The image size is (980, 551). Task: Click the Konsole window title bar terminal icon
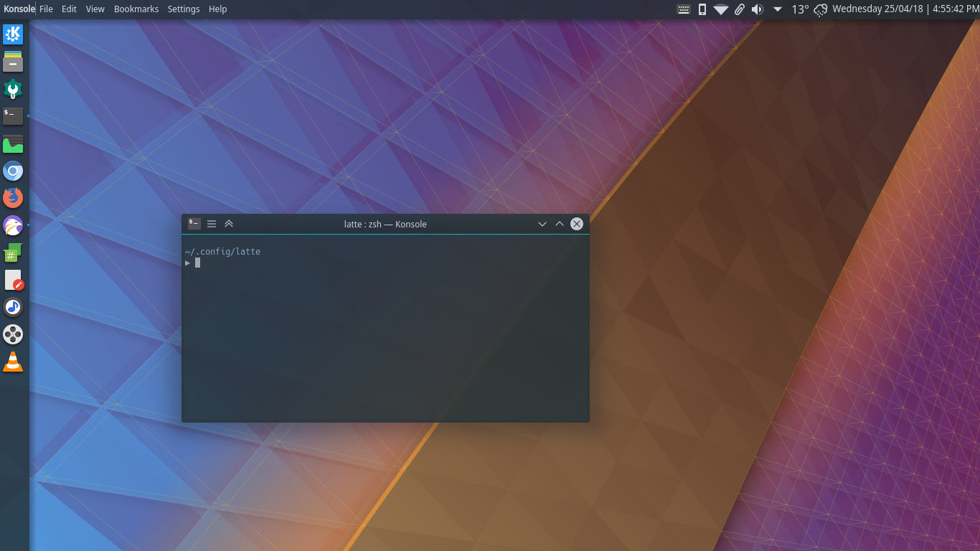(x=194, y=224)
